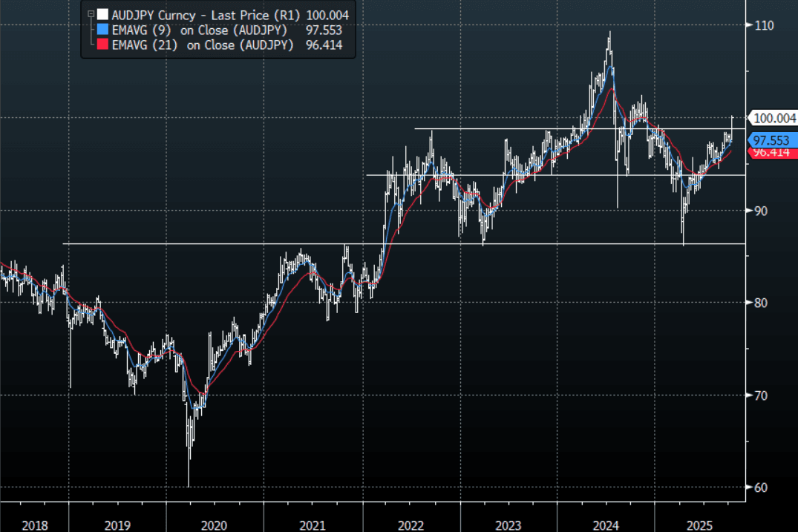This screenshot has height=532, width=798.
Task: Click the 80 level on the price axis
Action: [x=761, y=303]
